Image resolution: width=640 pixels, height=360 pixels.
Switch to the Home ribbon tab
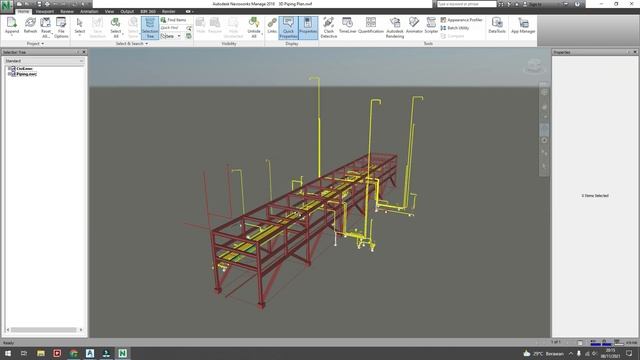coord(23,11)
